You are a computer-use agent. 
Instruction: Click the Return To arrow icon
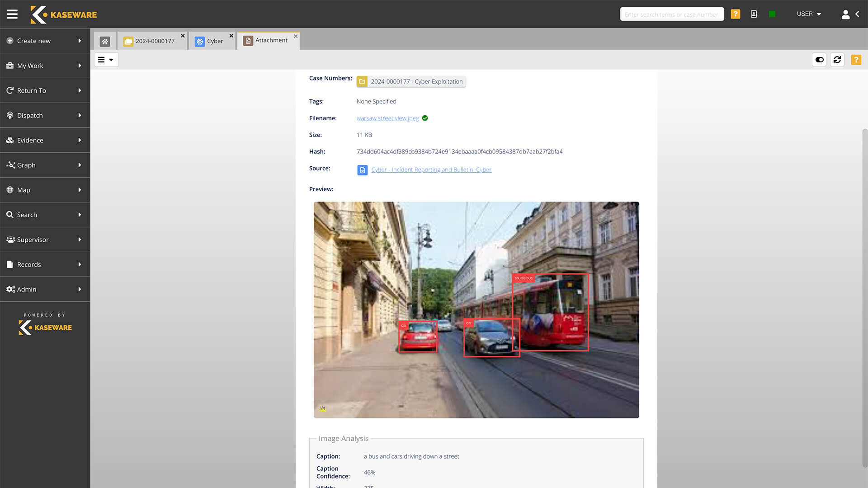tap(10, 90)
